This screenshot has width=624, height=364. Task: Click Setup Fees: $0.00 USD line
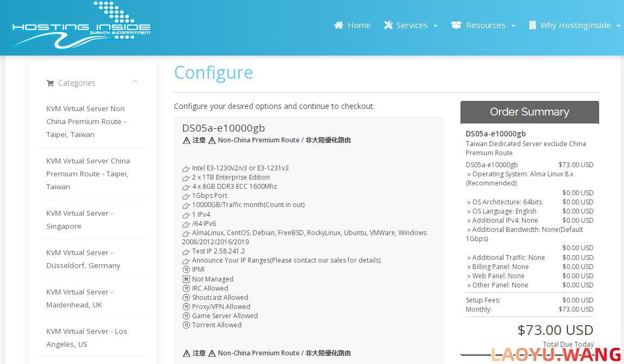tap(530, 300)
